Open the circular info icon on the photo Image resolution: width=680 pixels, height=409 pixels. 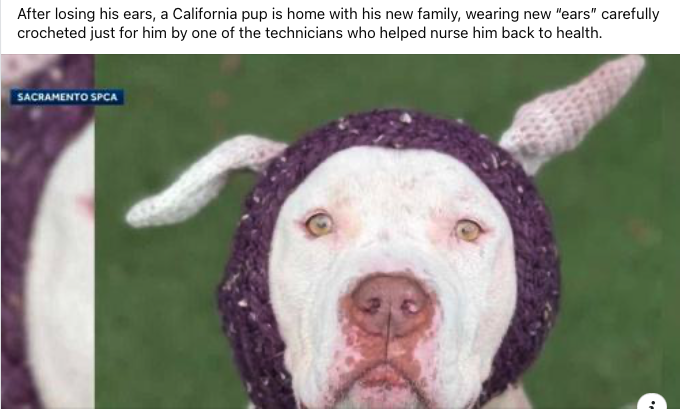[x=652, y=402]
